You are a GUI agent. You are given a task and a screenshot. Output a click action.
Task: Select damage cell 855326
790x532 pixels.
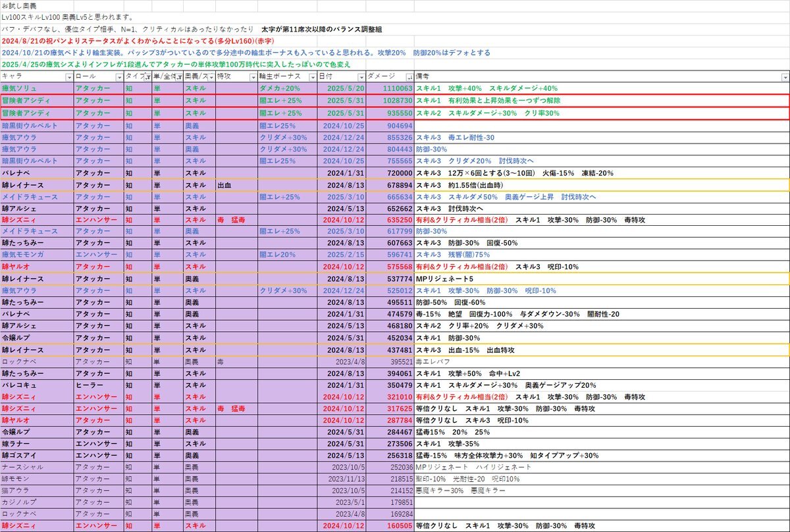[x=390, y=137]
